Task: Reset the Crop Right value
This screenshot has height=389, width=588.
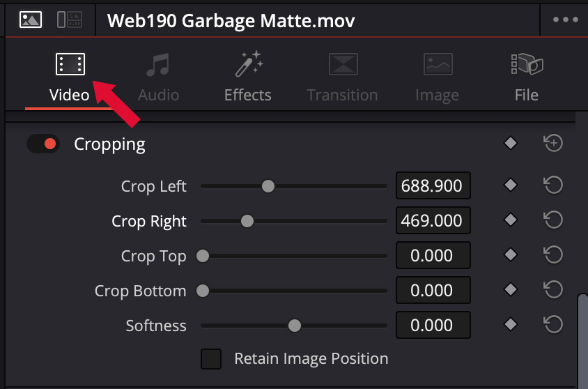Action: point(552,220)
